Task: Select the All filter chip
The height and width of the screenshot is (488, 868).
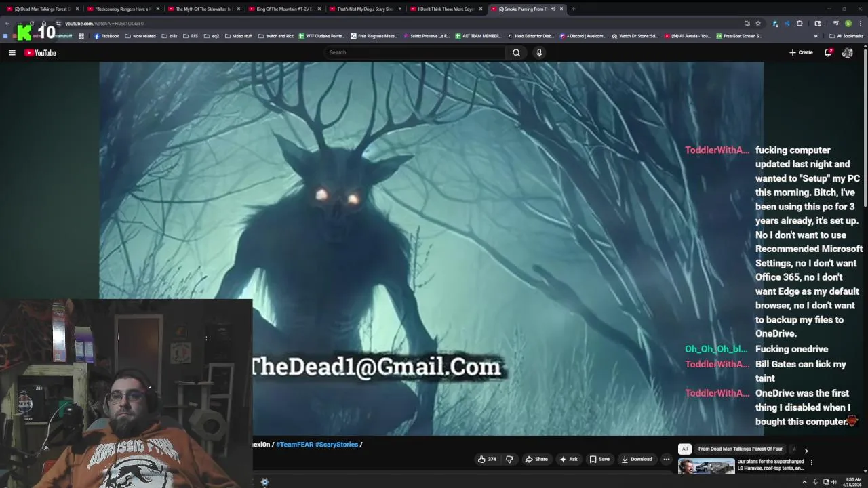Action: [x=685, y=449]
